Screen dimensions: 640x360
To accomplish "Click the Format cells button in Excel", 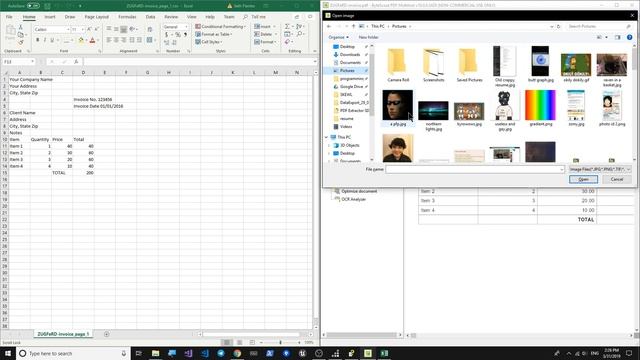I will (265, 42).
